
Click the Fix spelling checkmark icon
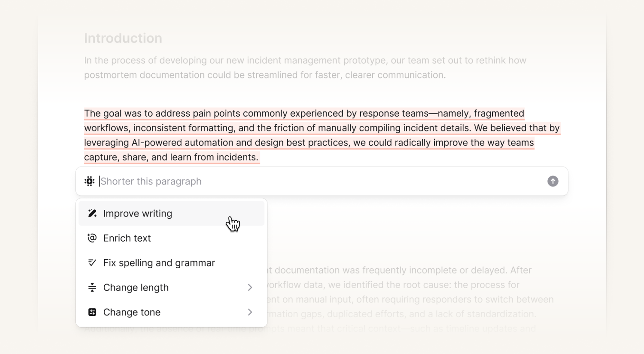(92, 263)
